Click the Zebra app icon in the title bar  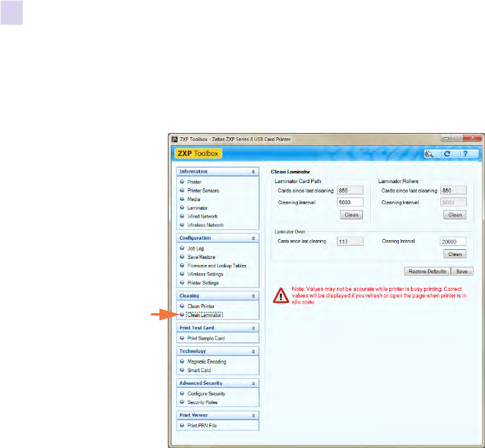pyautogui.click(x=175, y=139)
